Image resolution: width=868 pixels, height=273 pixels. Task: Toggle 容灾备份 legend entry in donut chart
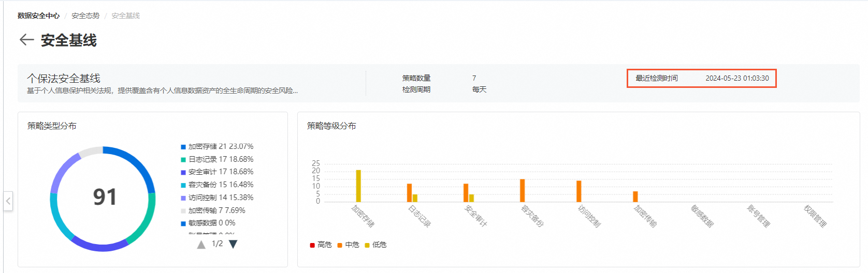(217, 185)
